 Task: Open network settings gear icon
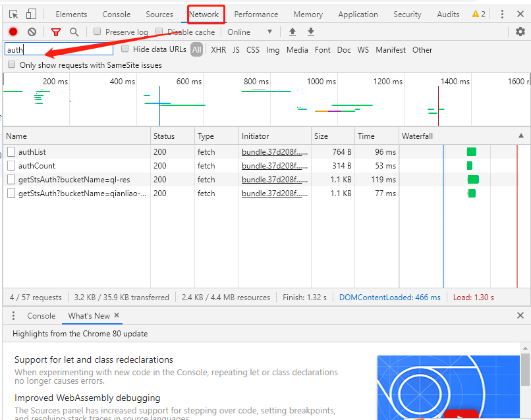[520, 32]
